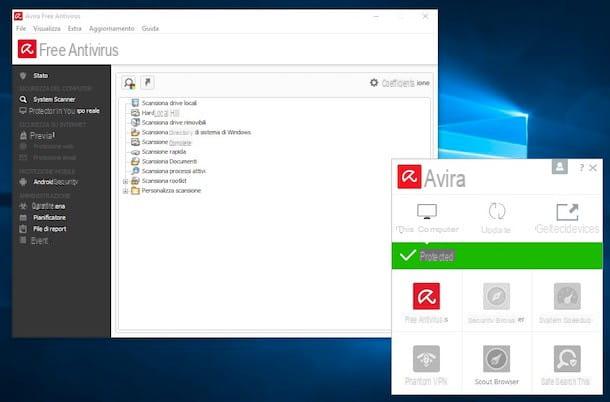The image size is (610, 402).
Task: Open the compass-icon browser safety tile
Action: point(497,302)
